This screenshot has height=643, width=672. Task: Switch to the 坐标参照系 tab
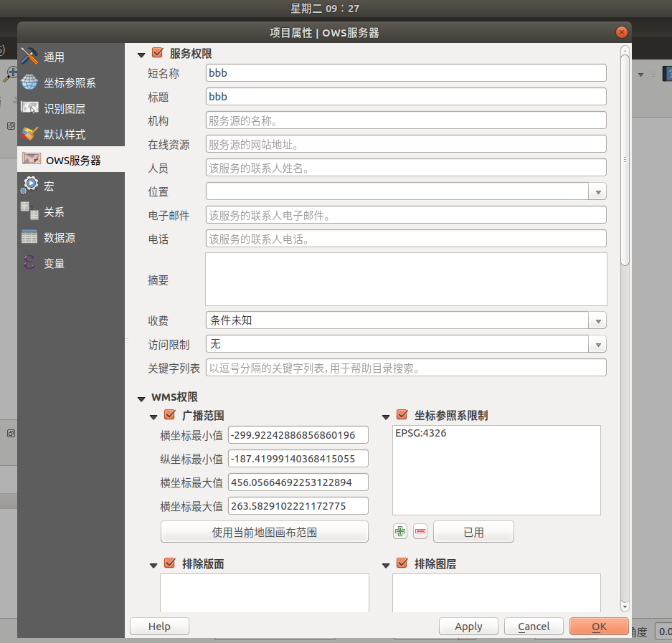(x=71, y=82)
